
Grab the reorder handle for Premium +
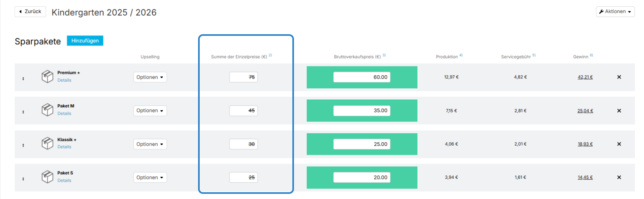point(23,79)
